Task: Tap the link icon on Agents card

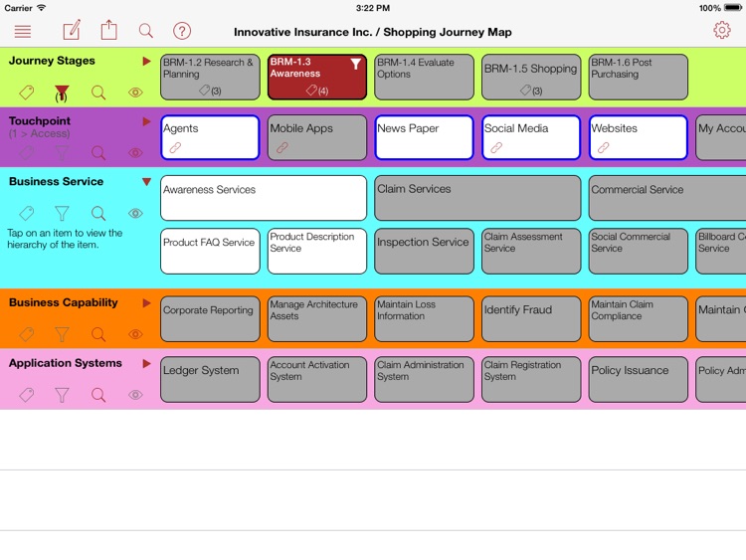Action: [x=175, y=147]
